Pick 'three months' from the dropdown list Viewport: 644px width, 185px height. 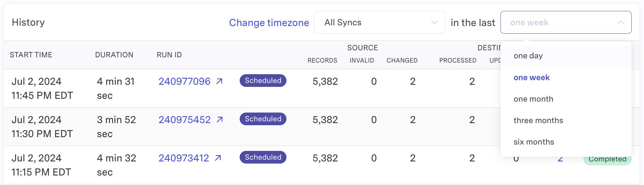point(538,121)
